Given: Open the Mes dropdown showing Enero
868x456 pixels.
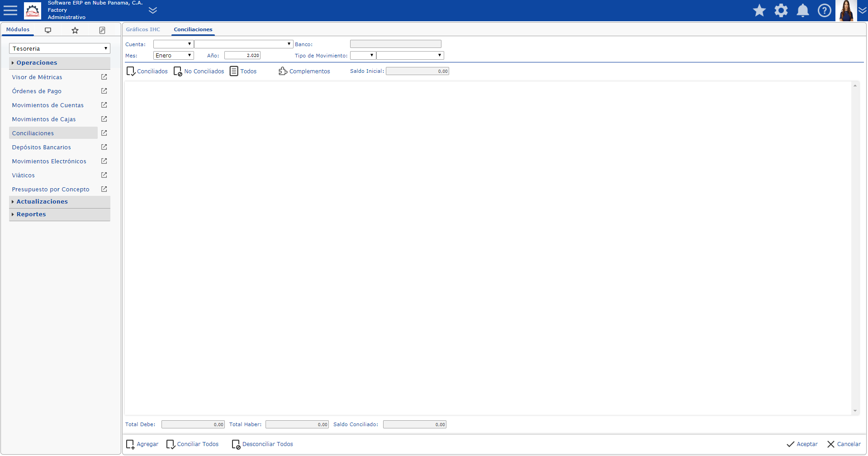Looking at the screenshot, I should coord(174,55).
